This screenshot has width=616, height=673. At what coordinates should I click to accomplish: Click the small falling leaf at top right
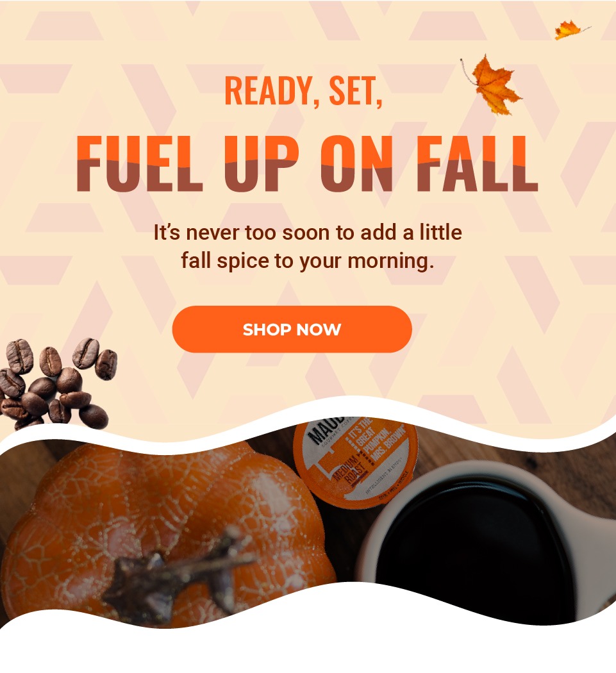coord(570,30)
